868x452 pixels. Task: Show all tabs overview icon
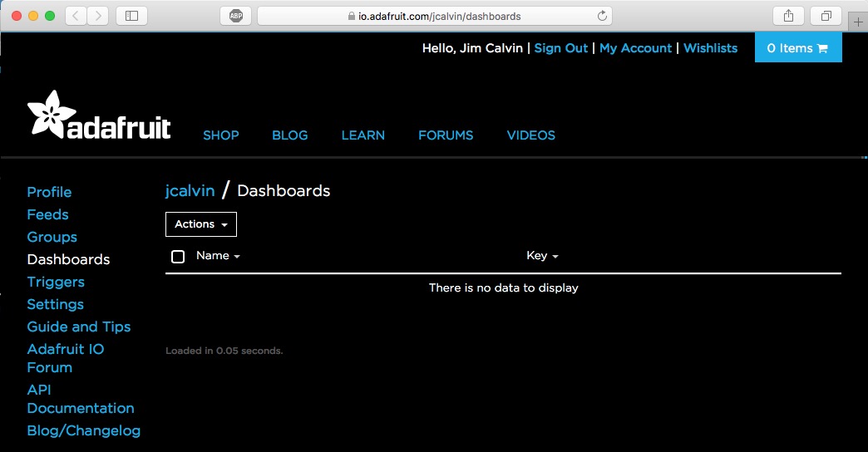pos(826,16)
